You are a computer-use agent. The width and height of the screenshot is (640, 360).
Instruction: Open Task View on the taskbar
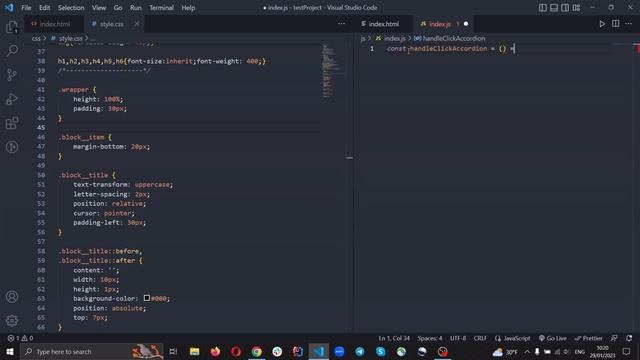173,351
